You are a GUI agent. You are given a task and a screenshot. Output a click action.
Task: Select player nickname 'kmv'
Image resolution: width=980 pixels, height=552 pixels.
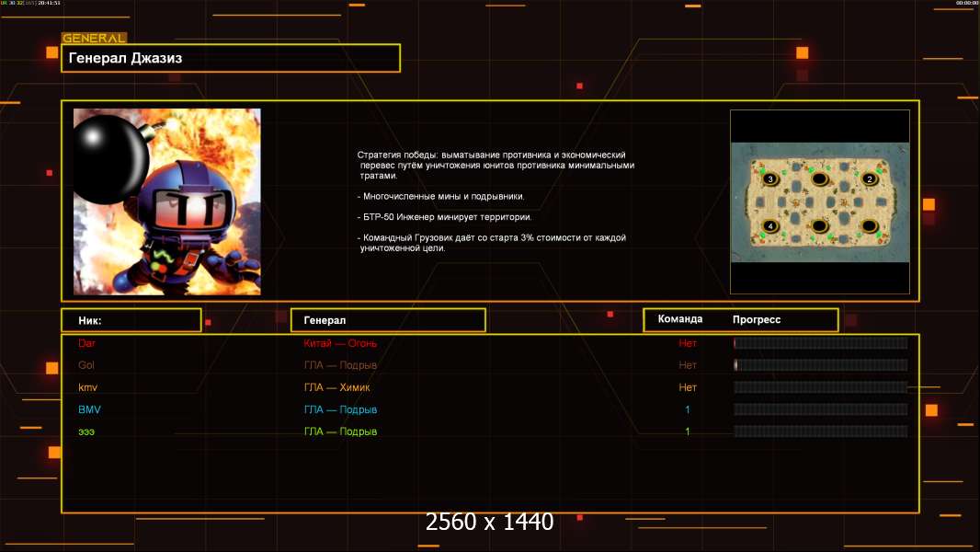87,387
